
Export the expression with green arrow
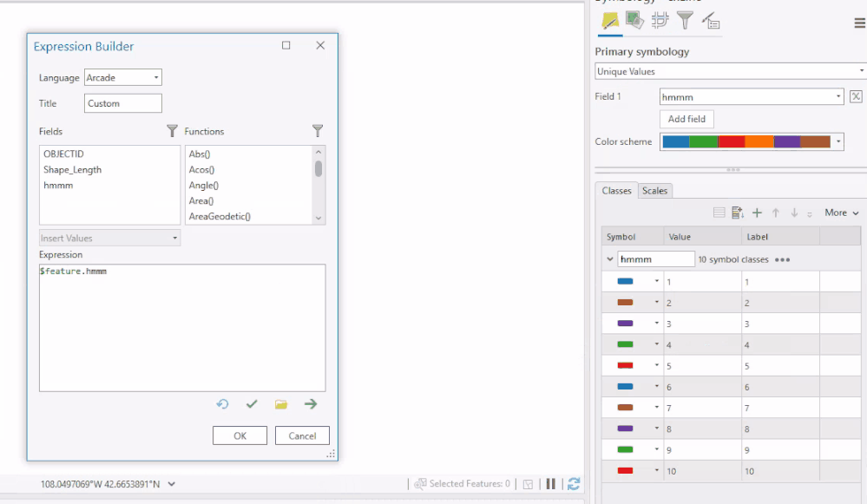311,404
